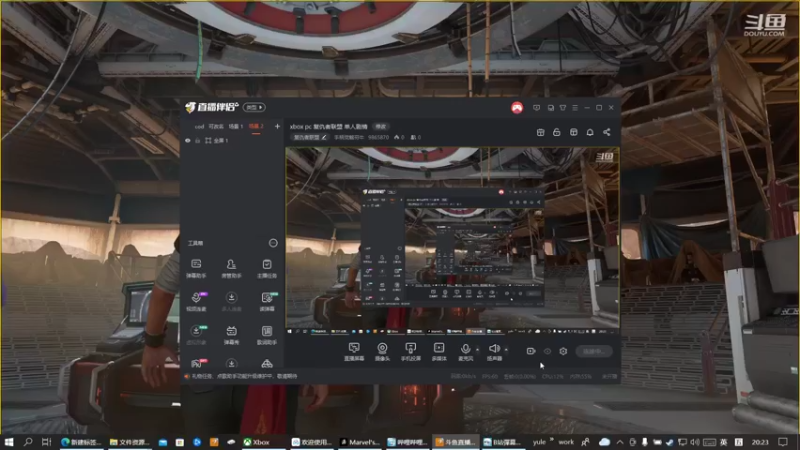Expand speaker options arrow
This screenshot has height=450, width=800.
506,349
